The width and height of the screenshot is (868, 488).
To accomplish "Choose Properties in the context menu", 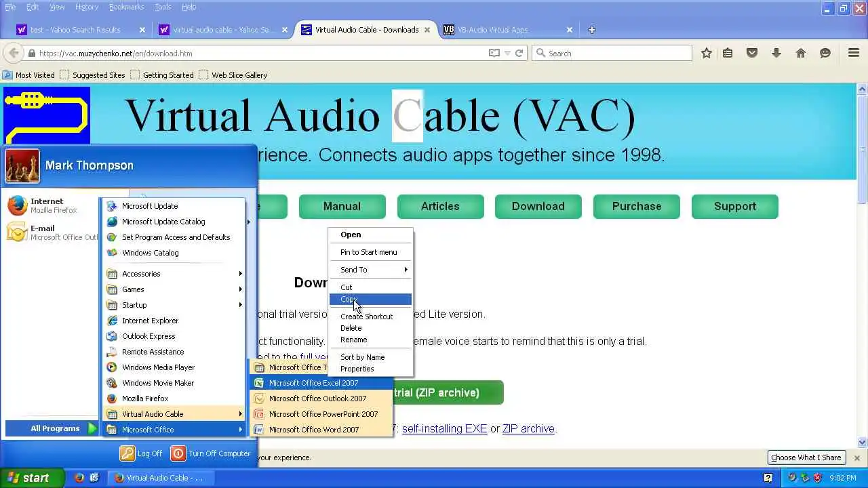I will [370, 369].
